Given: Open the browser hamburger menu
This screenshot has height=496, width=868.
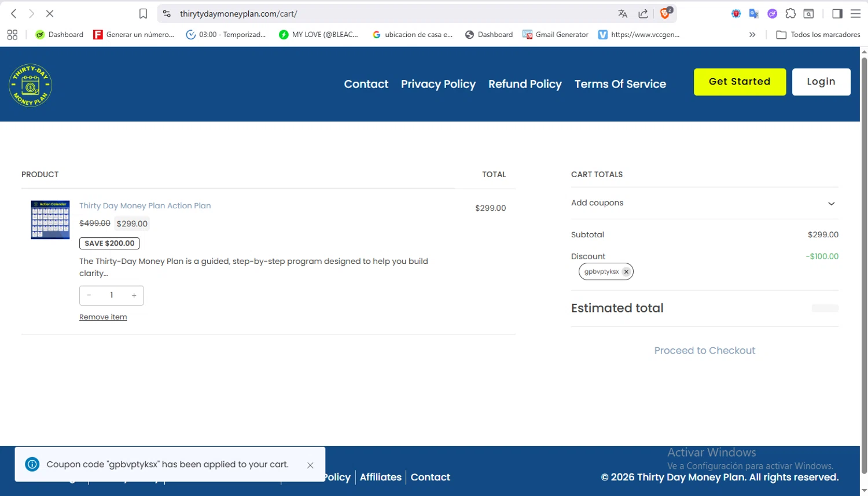Looking at the screenshot, I should click(x=855, y=13).
